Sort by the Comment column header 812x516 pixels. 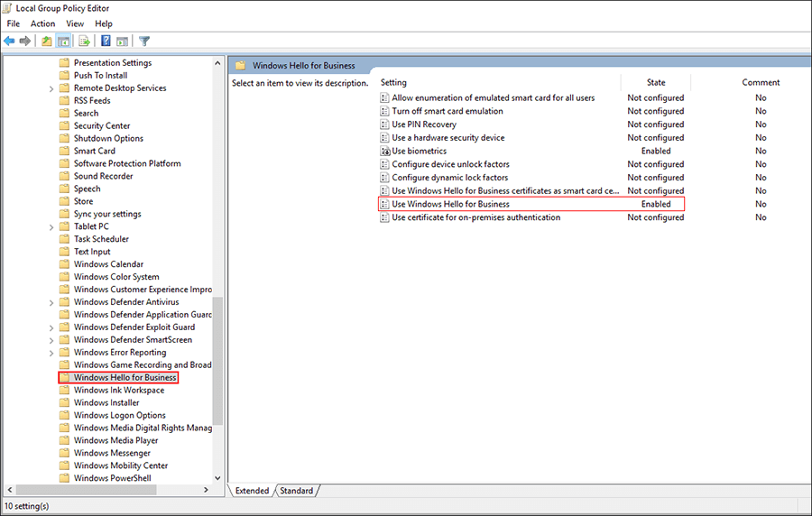(x=761, y=82)
